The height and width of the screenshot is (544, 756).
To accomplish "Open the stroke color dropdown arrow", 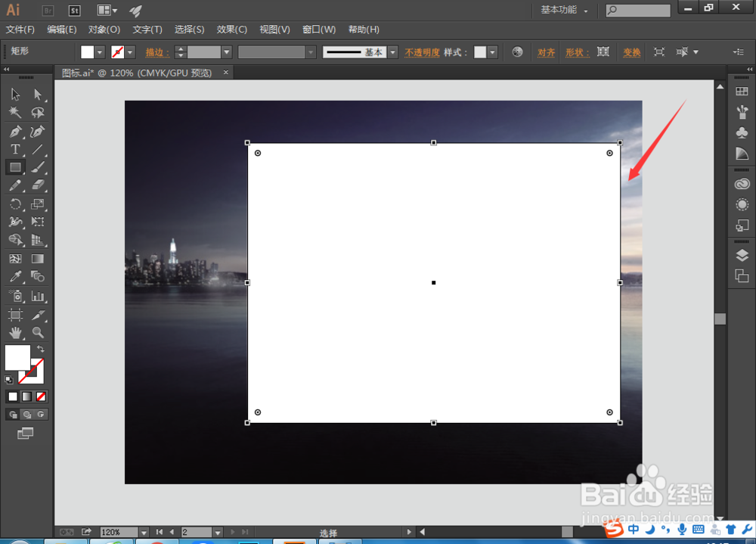I will [x=131, y=52].
